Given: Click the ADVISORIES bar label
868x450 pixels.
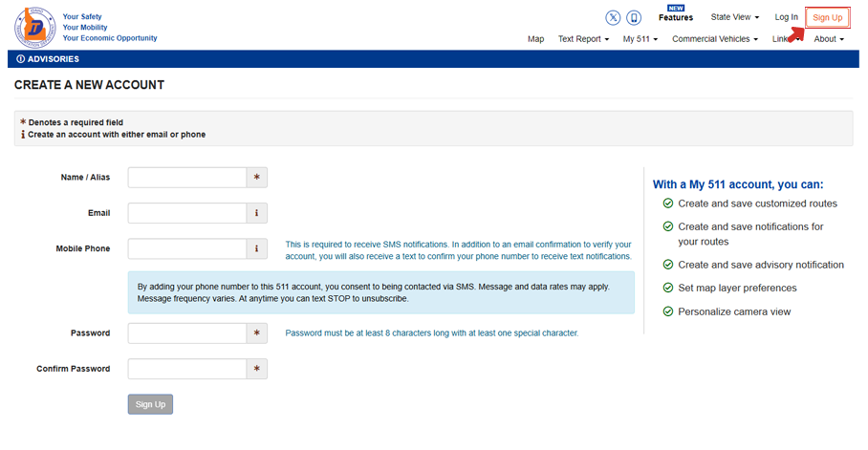Looking at the screenshot, I should point(54,59).
